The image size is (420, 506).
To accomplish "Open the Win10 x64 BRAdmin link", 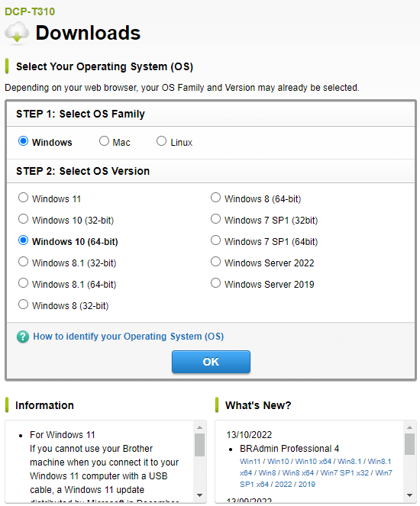I will tap(313, 462).
